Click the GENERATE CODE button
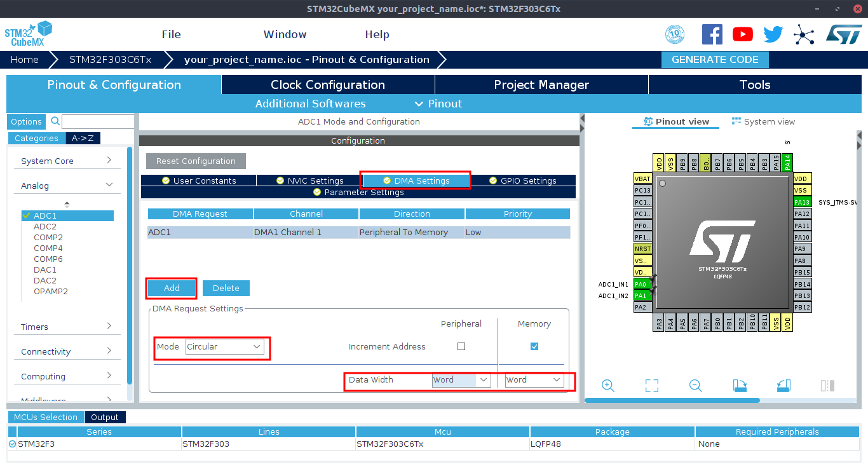This screenshot has height=469, width=868. [715, 60]
